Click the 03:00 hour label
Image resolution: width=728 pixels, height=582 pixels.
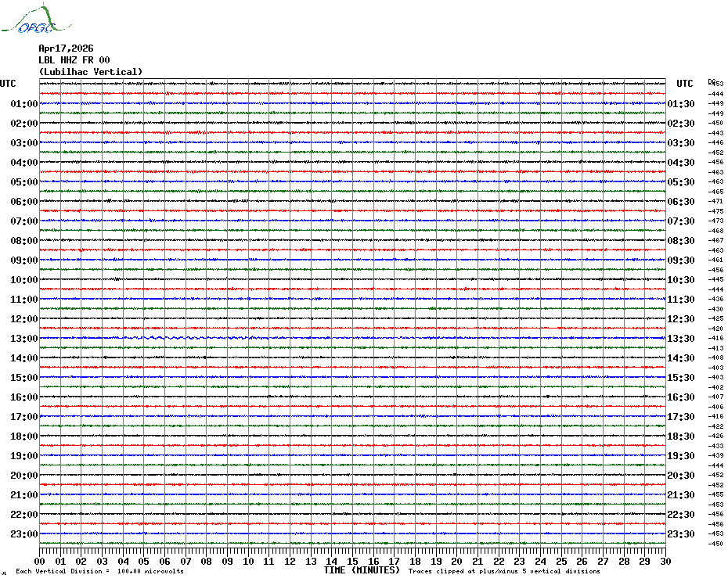24,142
